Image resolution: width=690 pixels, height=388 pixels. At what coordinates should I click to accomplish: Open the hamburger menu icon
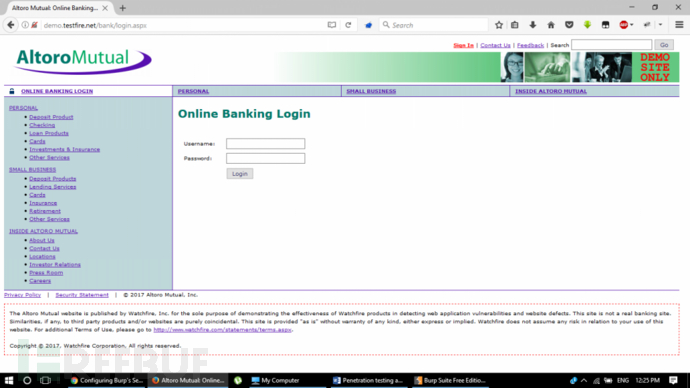tap(679, 25)
